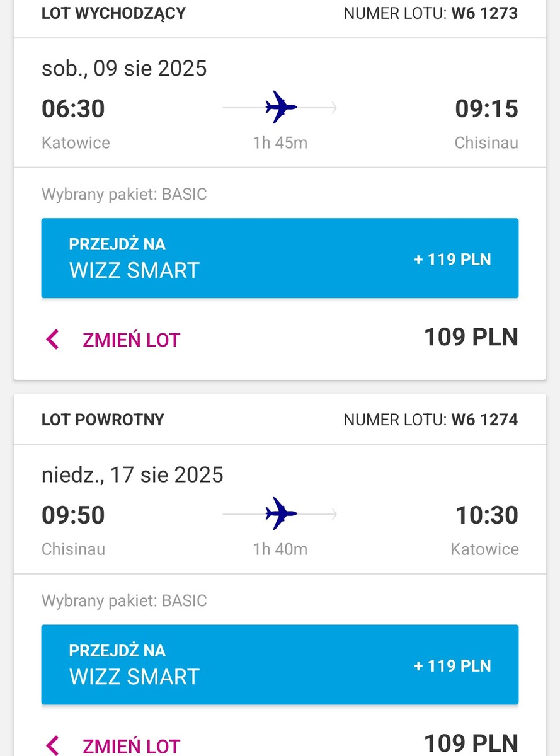Tap flight number W6 1274
Viewport: 560px width, 756px height.
(x=484, y=420)
